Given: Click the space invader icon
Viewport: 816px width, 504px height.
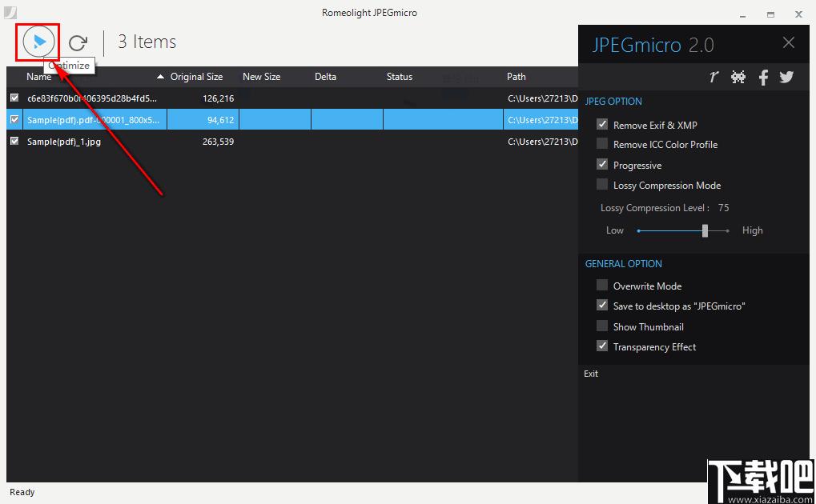Looking at the screenshot, I should 738,77.
